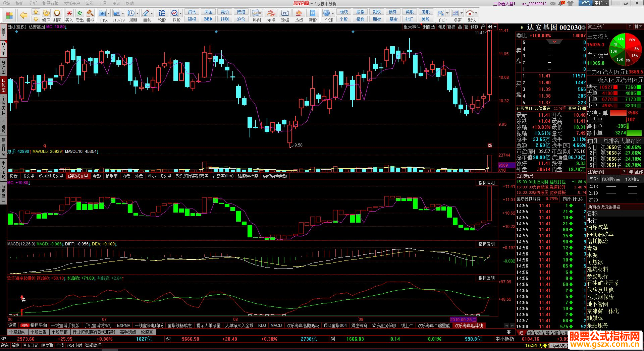Screen dimensions: 644x351
Task: Open the notification bell with red badge
Action: point(561,3)
